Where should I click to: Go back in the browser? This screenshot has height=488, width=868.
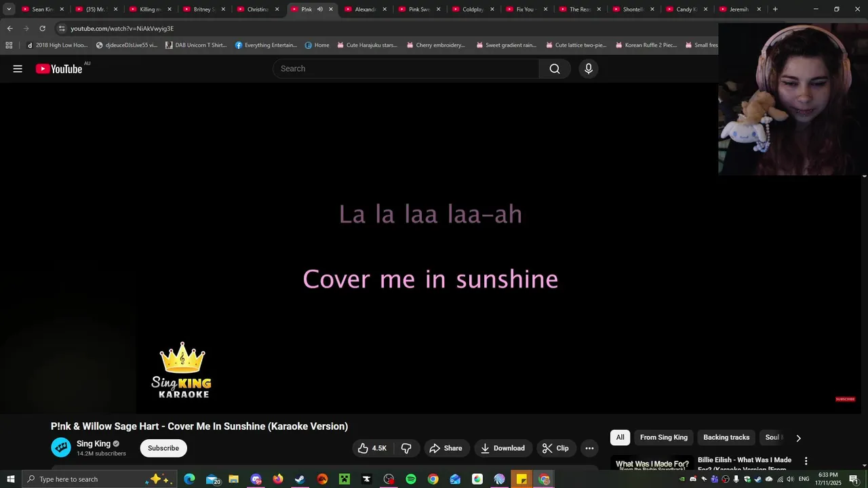[x=9, y=28]
